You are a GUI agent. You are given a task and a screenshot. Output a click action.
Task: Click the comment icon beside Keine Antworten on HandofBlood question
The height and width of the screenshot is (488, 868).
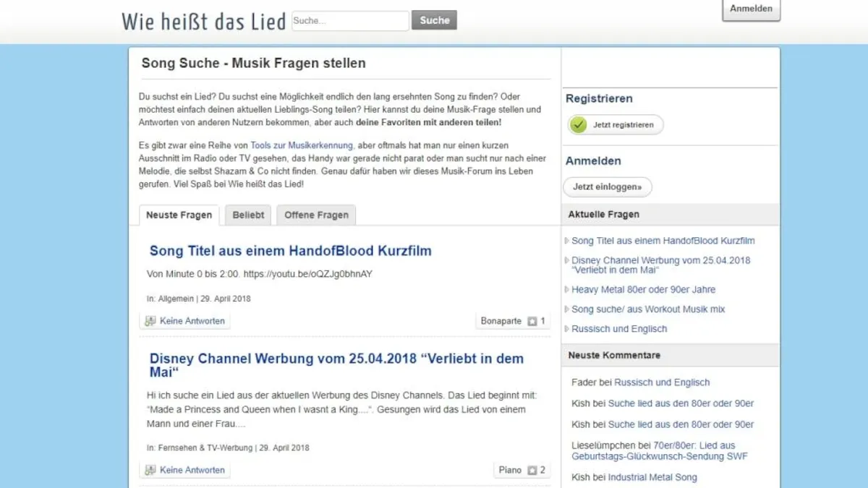click(150, 320)
